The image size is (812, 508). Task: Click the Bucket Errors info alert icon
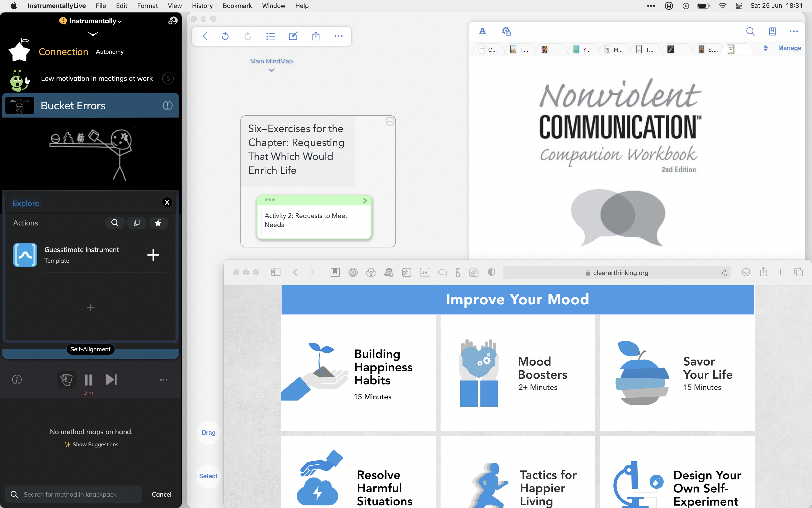[x=167, y=105]
